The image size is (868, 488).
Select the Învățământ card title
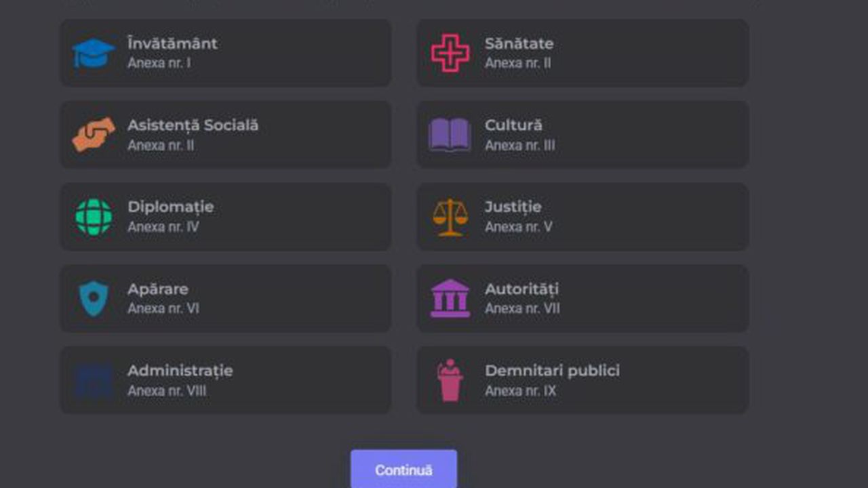click(172, 43)
